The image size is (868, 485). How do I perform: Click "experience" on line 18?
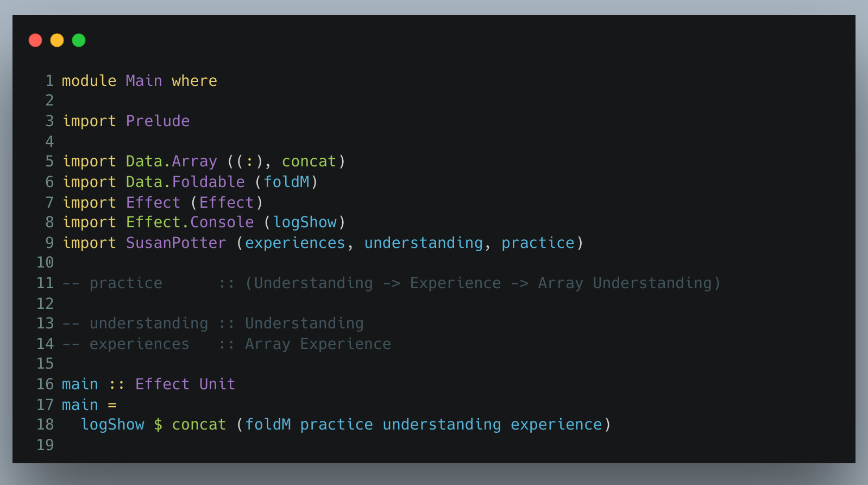[x=556, y=424]
